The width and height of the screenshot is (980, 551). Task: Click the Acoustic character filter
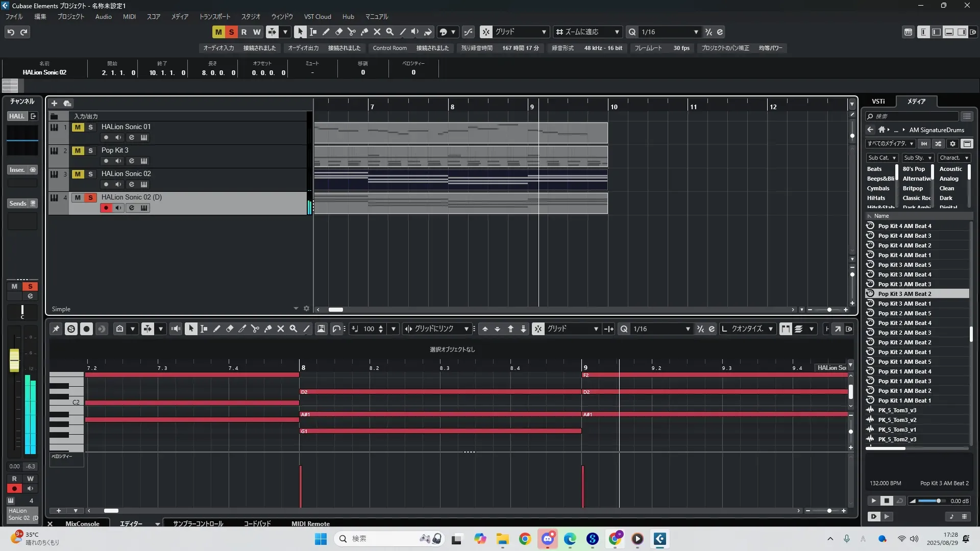point(950,169)
